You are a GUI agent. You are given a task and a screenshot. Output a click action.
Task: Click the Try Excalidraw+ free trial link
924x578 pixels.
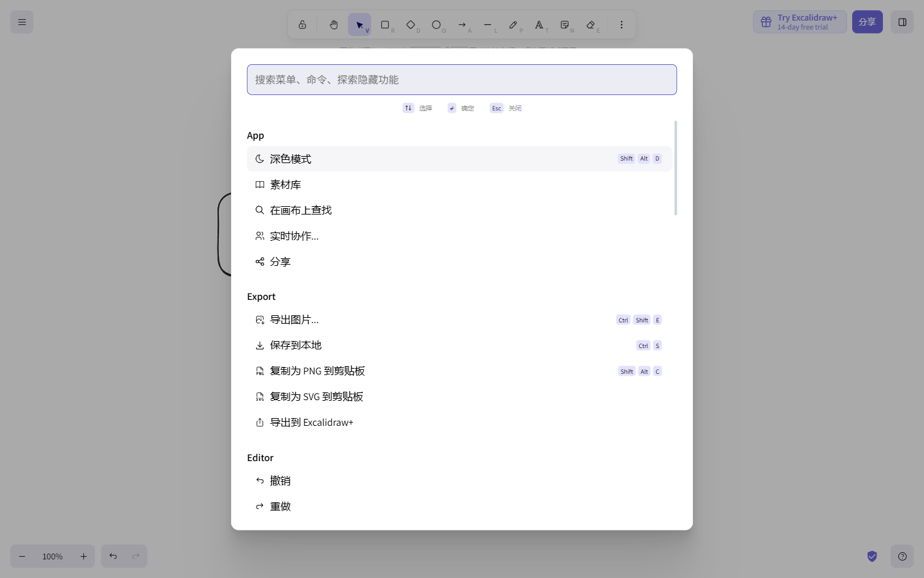[800, 22]
